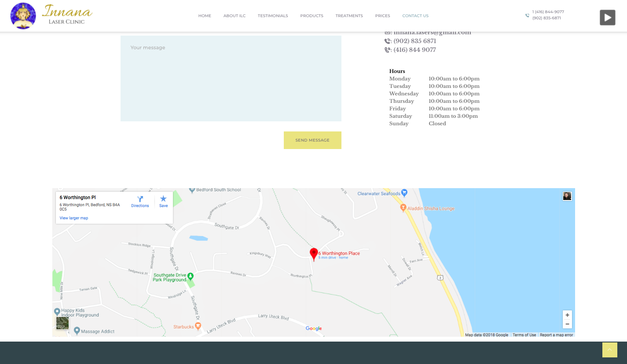Image resolution: width=627 pixels, height=364 pixels.
Task: Click the 6 Worthington Place map label
Action: [339, 253]
